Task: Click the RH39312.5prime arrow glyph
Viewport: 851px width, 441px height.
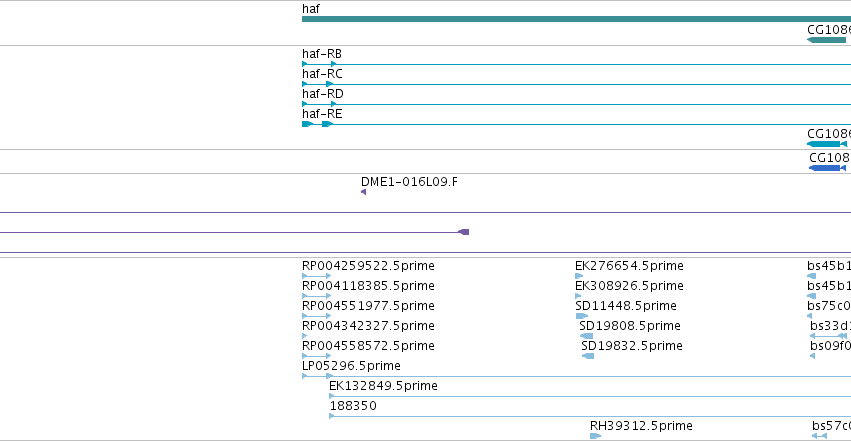Action: pos(595,436)
